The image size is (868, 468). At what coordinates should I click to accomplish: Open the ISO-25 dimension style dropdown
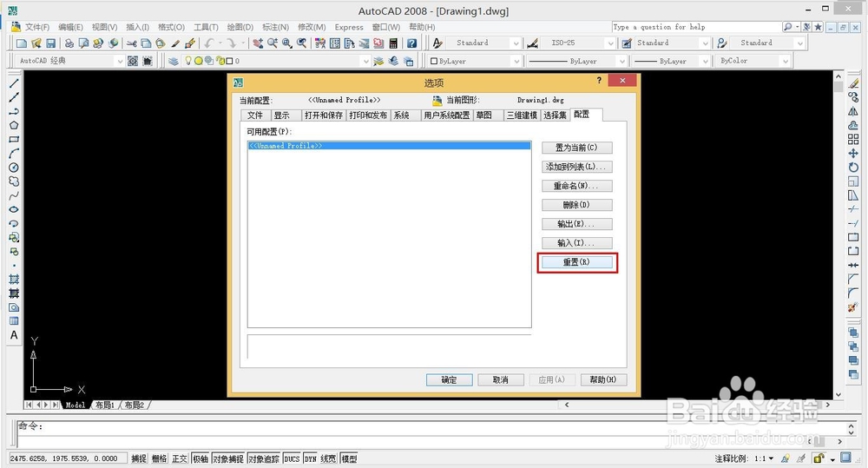point(610,43)
